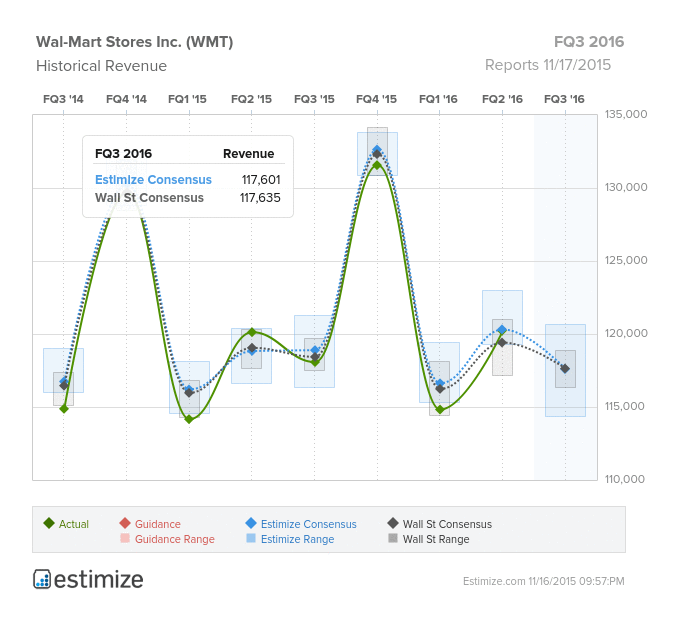Click the estimize wordmark

coord(99,580)
